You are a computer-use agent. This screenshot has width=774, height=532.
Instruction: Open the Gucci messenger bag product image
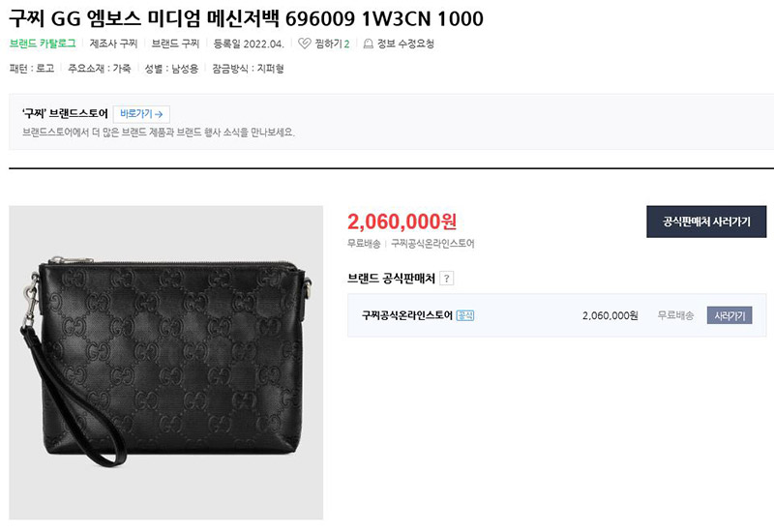pyautogui.click(x=165, y=363)
